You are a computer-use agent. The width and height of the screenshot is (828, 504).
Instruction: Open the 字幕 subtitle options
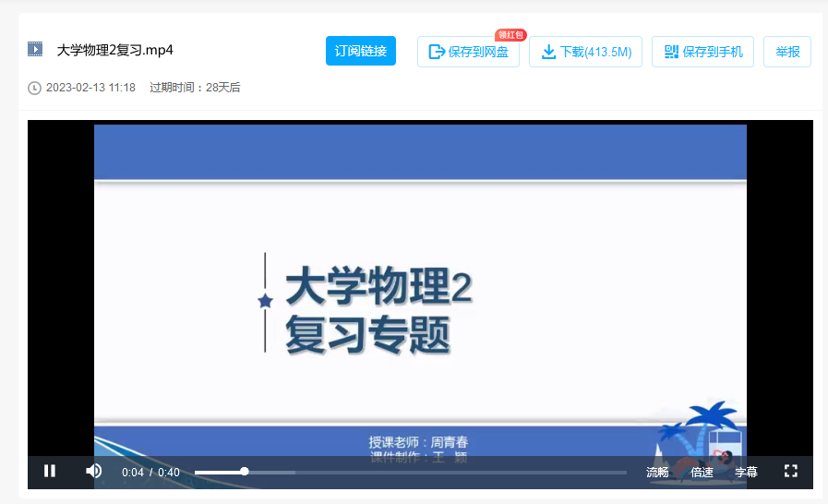pos(746,472)
